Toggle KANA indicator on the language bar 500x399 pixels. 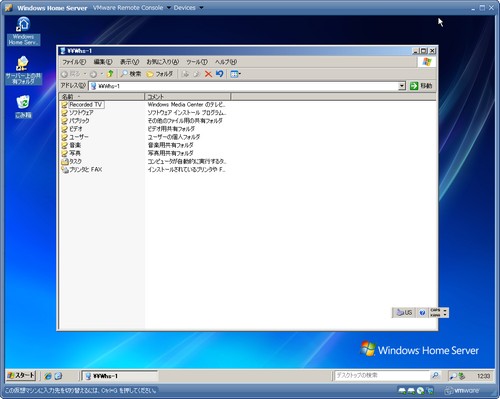[435, 315]
